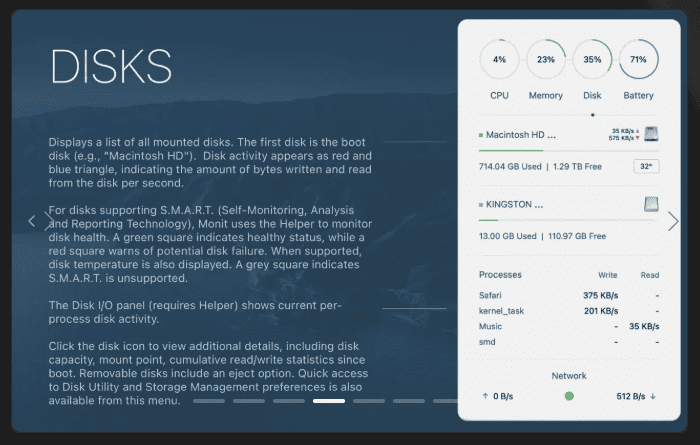This screenshot has height=445, width=700.
Task: Click "1.29 TB Free" text
Action: pos(577,166)
